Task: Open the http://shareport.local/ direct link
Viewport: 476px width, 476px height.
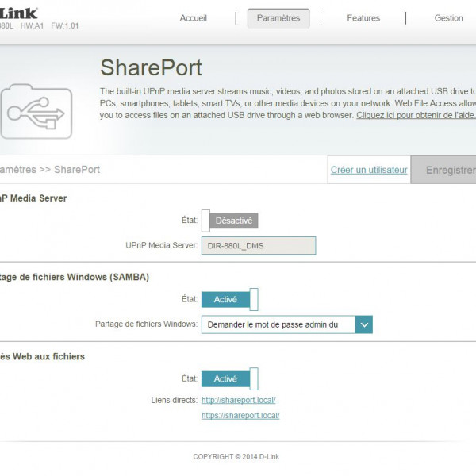Action: tap(238, 400)
